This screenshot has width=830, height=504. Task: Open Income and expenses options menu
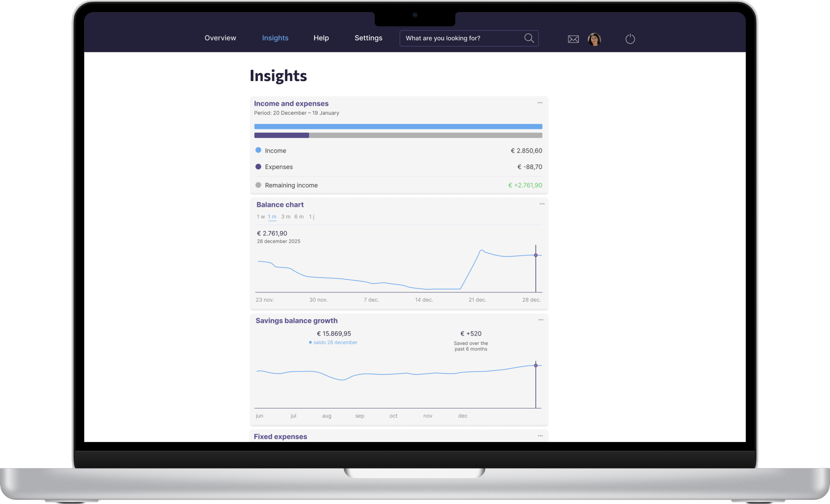coord(539,103)
